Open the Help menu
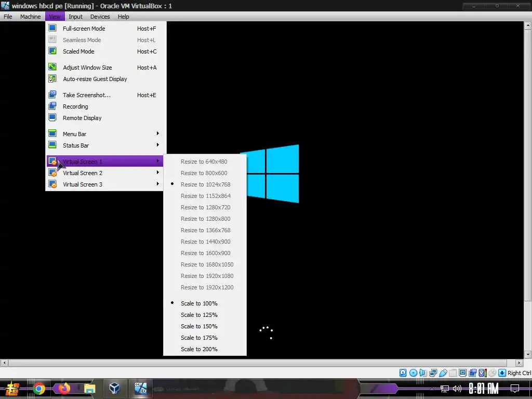Screen dimensions: 532x399 [123, 17]
